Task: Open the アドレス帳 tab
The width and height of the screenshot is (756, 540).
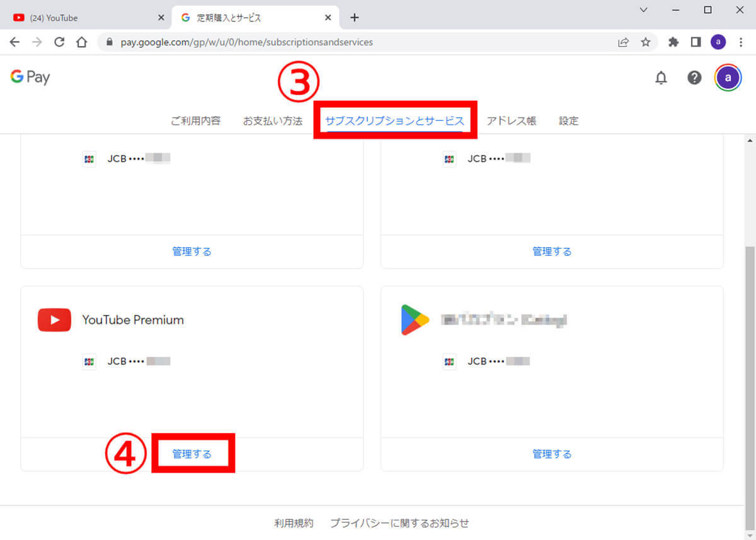Action: coord(512,121)
